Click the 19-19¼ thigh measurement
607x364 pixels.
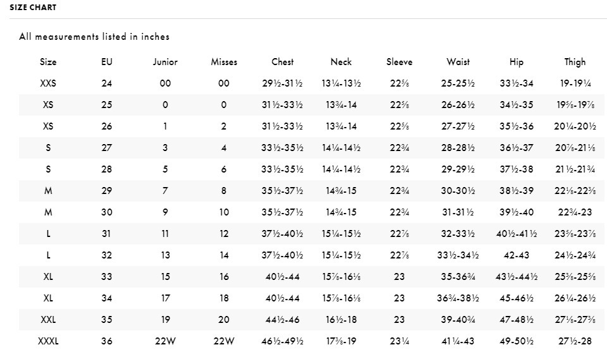(575, 83)
